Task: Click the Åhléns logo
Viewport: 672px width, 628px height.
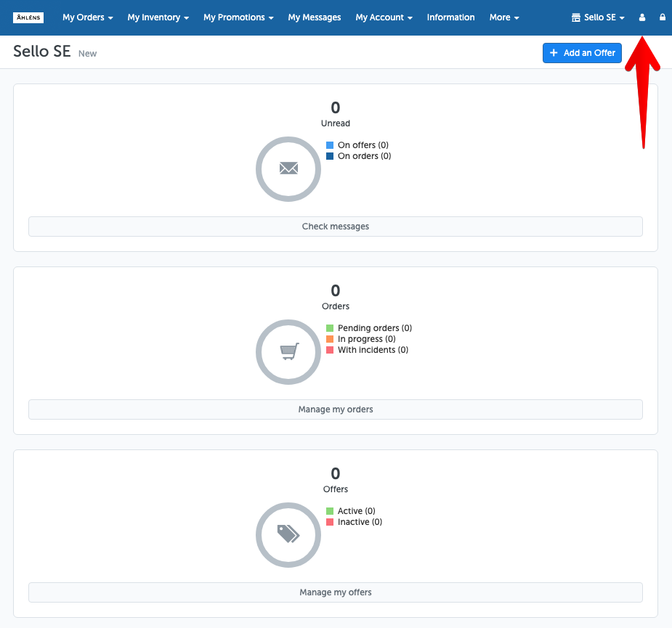Action: [x=28, y=17]
